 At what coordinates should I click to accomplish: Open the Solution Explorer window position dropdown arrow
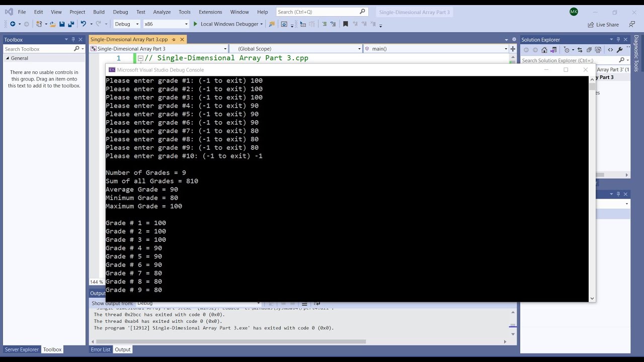[x=611, y=39]
